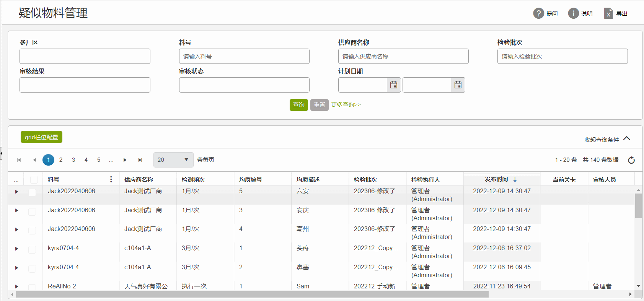Go to the first page arrow
The image size is (644, 301).
click(19, 160)
